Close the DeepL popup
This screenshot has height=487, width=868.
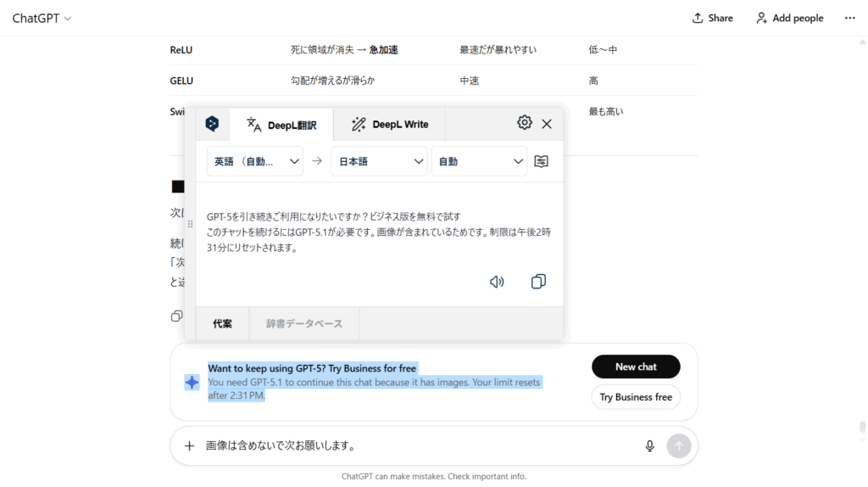point(547,124)
